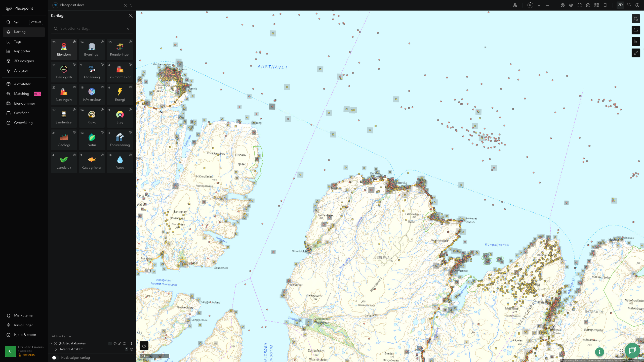644x362 pixels.
Task: Open Hjelp & støtte
Action: [x=24, y=335]
